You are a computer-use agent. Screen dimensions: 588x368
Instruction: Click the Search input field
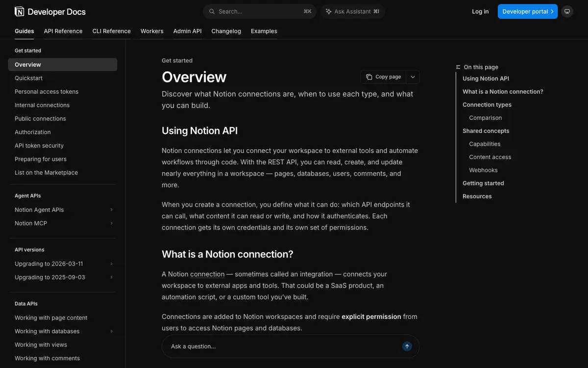click(x=260, y=11)
